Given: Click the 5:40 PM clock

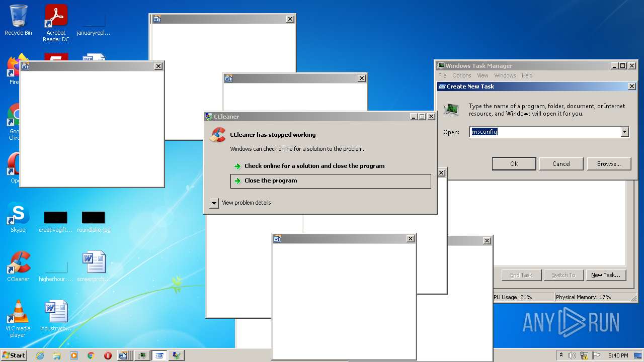Looking at the screenshot, I should (x=618, y=355).
